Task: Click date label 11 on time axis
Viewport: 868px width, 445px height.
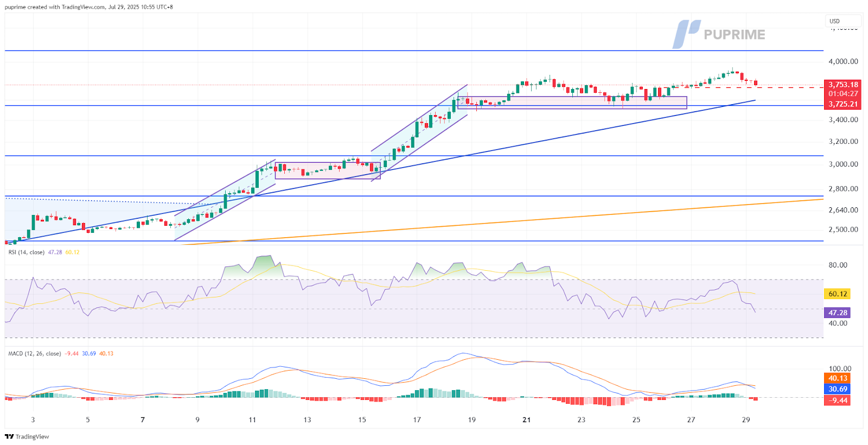Action: [252, 419]
